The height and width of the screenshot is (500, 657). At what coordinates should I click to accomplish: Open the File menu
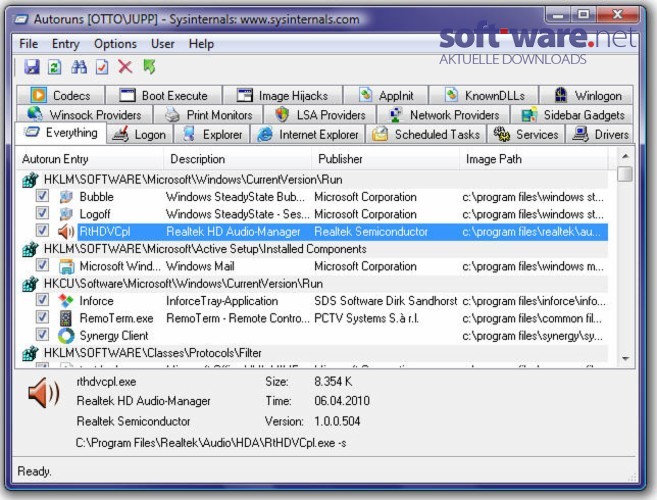pos(28,44)
